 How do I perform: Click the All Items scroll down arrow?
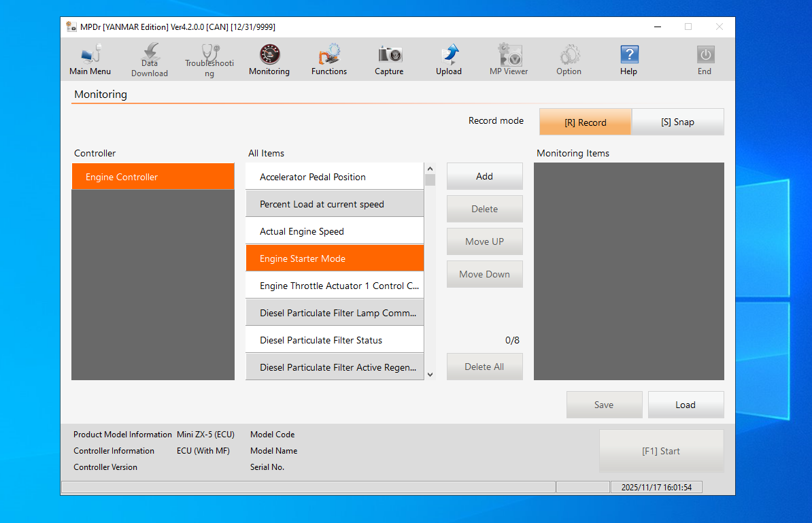point(430,374)
